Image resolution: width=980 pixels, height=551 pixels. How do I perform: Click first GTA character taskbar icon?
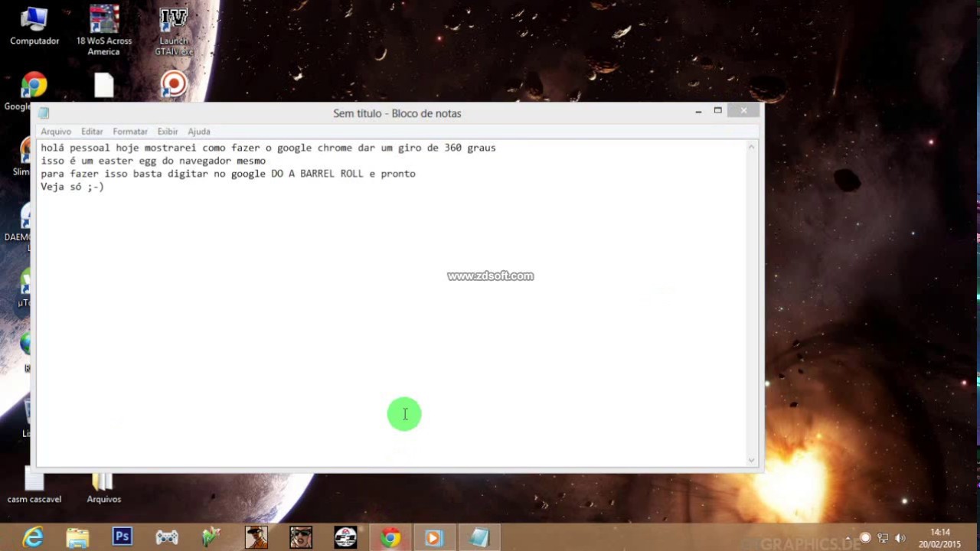point(256,538)
